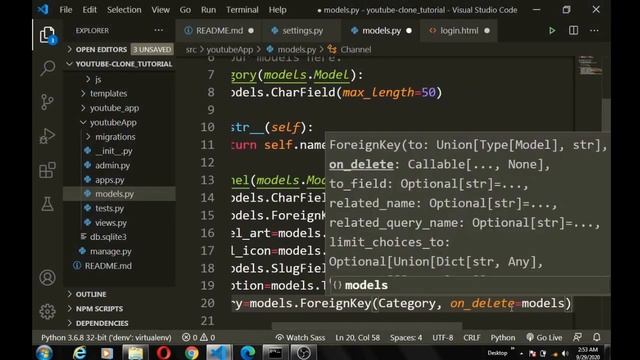Open Google Chrome from taskbar
Image resolution: width=640 pixels, height=360 pixels.
coord(191,353)
